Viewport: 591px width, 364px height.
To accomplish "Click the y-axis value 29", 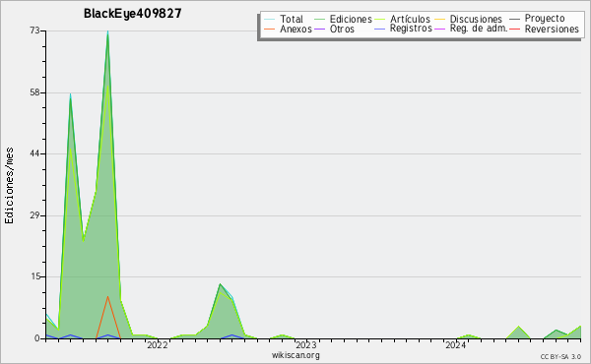I will tap(35, 215).
